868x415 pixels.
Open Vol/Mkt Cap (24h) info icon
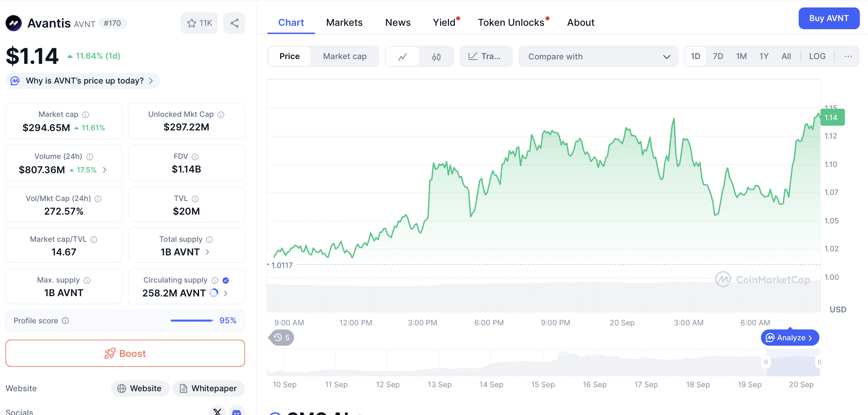(x=98, y=199)
